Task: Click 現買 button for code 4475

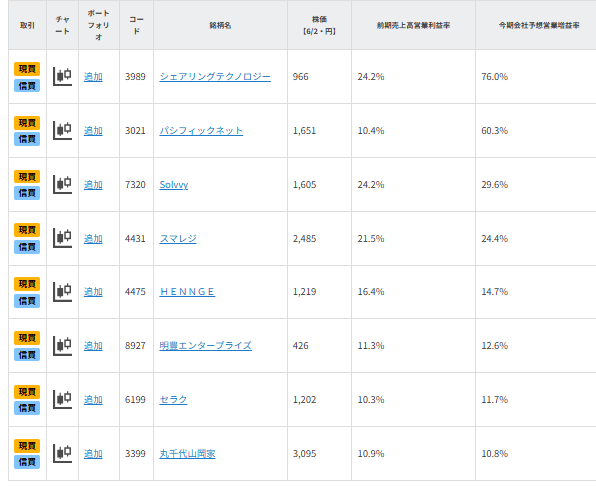Action: click(x=27, y=284)
